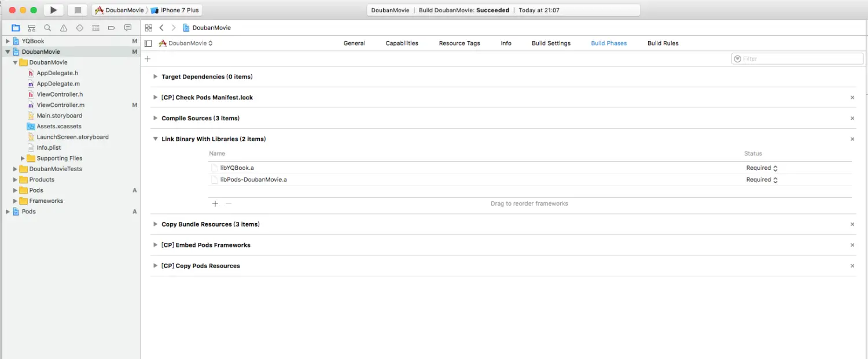868x359 pixels.
Task: Open LaunchScreen.storyboard
Action: click(x=72, y=137)
